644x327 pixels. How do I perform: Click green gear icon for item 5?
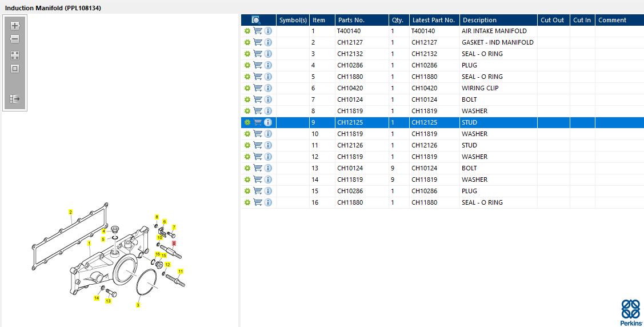tap(247, 77)
